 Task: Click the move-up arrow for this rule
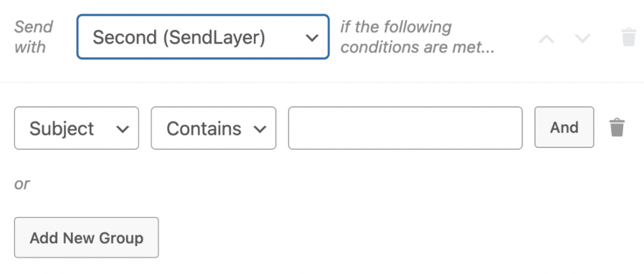click(x=547, y=38)
